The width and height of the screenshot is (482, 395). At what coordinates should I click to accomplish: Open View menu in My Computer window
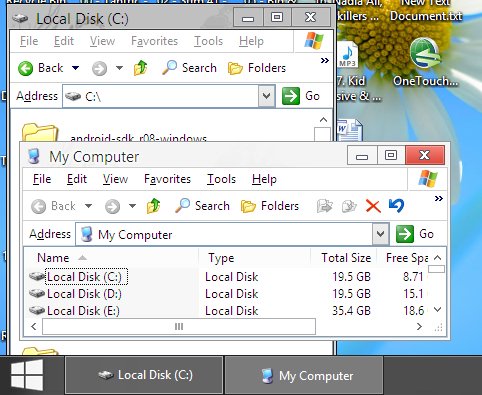point(115,179)
